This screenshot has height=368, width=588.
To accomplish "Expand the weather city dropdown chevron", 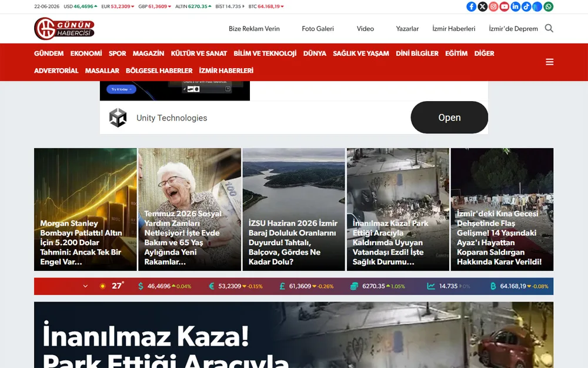I will (x=85, y=286).
